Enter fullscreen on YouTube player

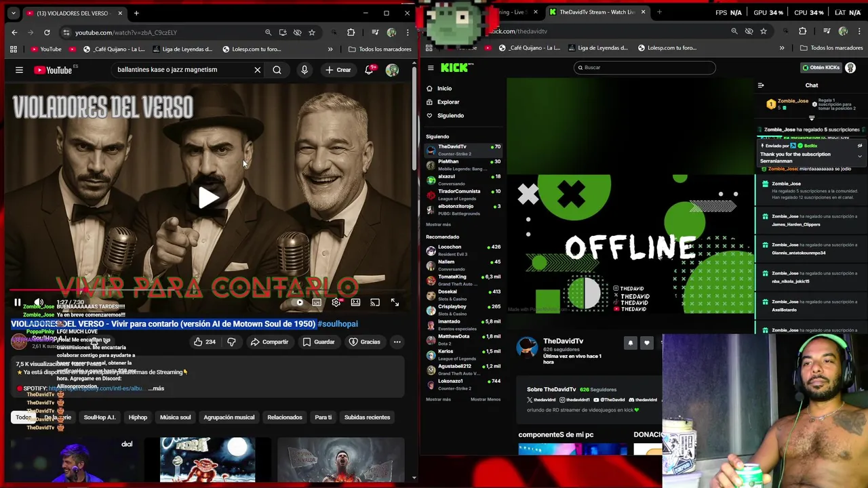click(395, 303)
